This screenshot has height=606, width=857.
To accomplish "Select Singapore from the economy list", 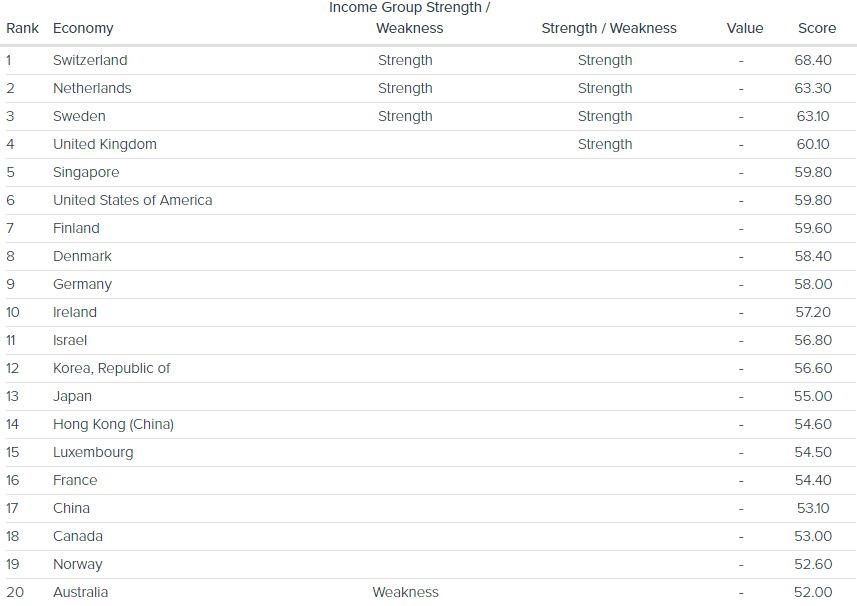I will coord(86,172).
